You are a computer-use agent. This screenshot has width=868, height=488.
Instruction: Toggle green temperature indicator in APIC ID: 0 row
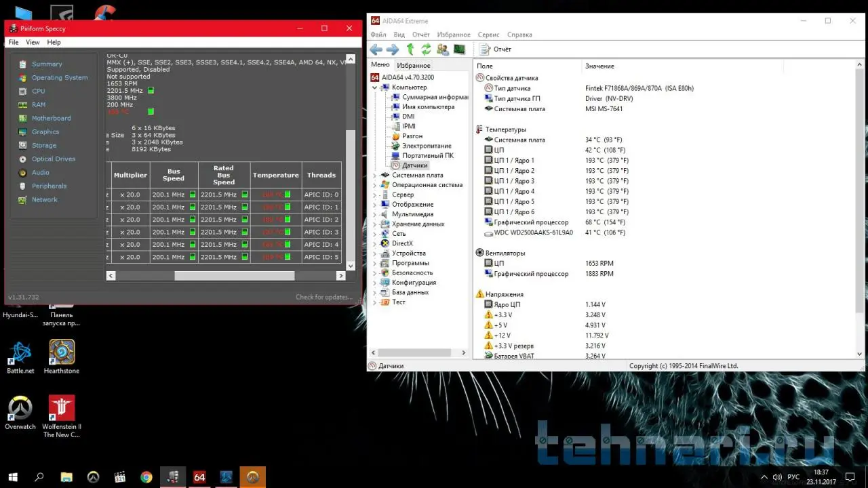point(288,195)
